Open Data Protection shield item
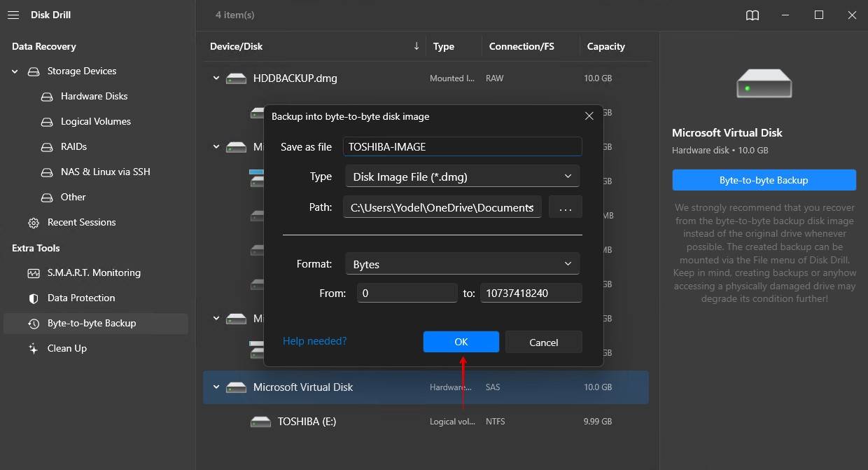Screen dimensions: 868x470 (x=80, y=298)
